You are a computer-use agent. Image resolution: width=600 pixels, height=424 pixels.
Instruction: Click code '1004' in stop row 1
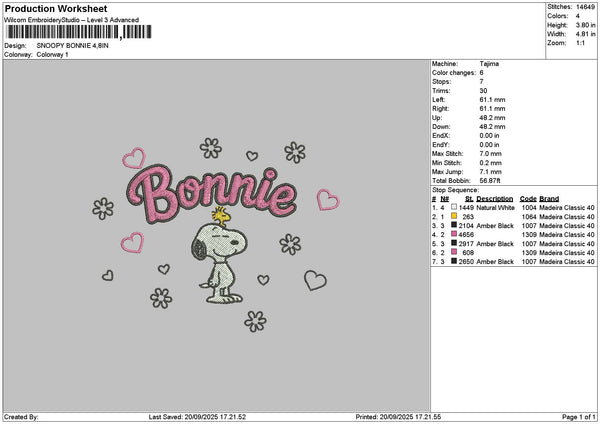point(529,208)
